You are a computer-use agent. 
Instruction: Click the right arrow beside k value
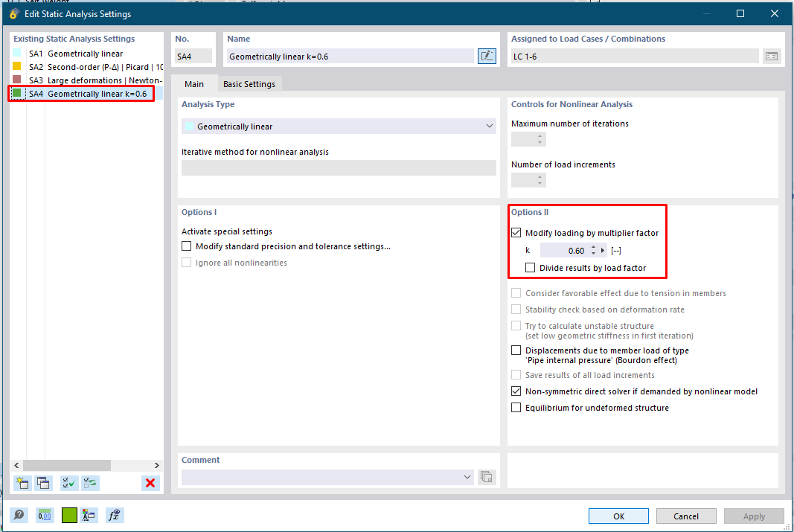(603, 250)
